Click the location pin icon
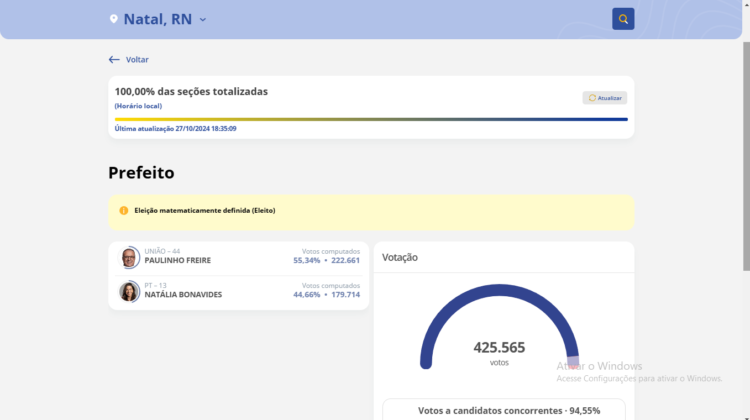This screenshot has height=420, width=750. pyautogui.click(x=113, y=19)
